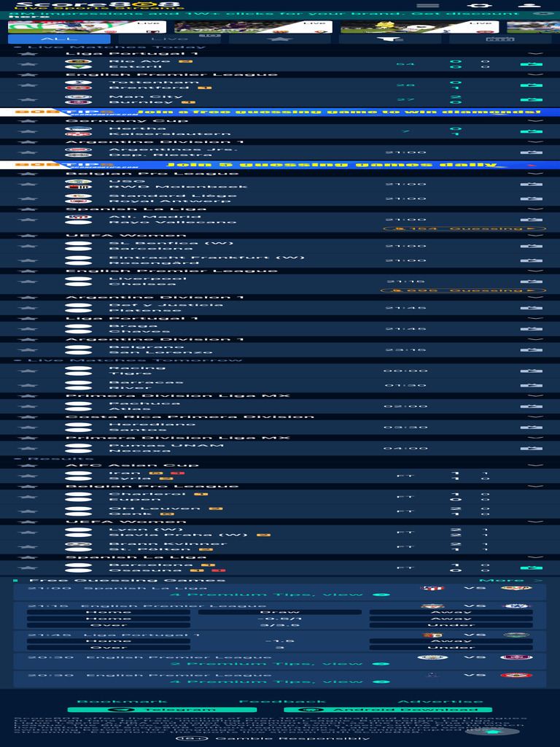This screenshot has height=747, width=560.
Task: Click More link in Free Guessing Games
Action: (x=510, y=580)
